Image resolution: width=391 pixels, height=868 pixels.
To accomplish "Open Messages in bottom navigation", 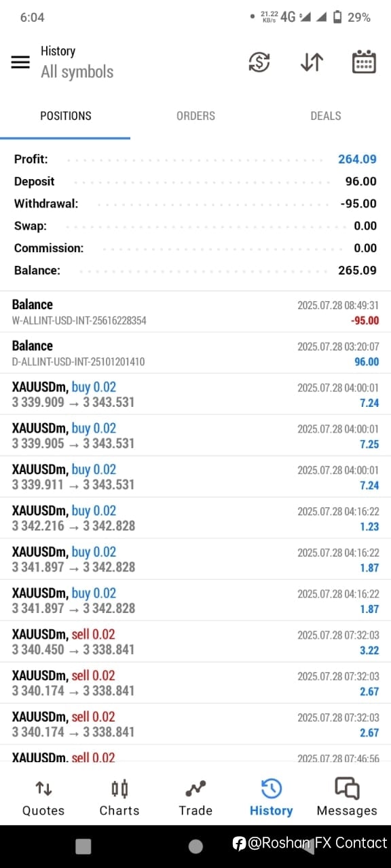I will (347, 797).
